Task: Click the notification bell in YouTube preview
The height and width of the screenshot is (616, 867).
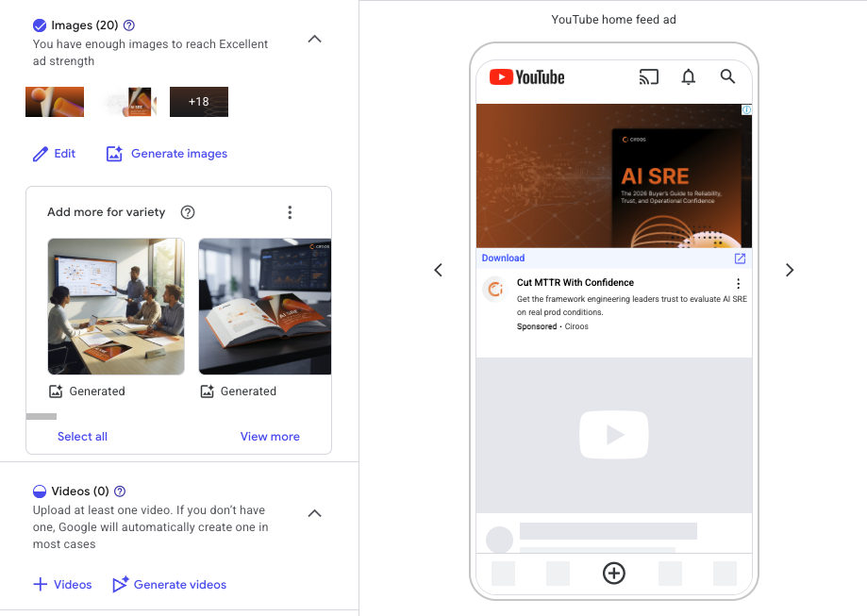Action: (689, 76)
